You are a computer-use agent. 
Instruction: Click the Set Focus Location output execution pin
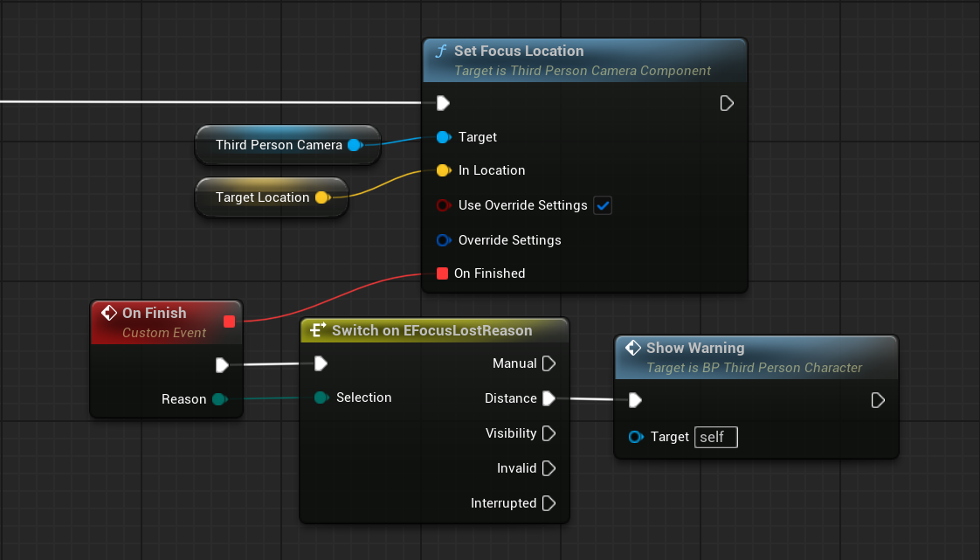click(726, 103)
